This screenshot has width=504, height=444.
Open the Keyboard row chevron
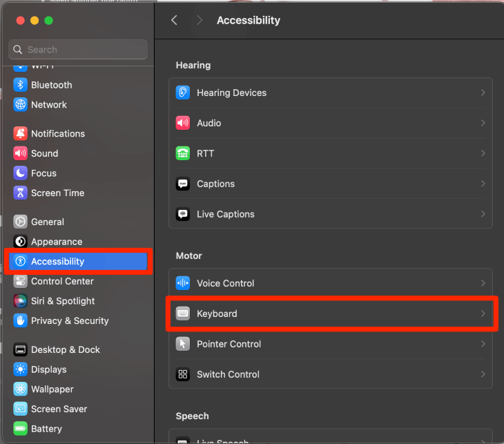483,313
